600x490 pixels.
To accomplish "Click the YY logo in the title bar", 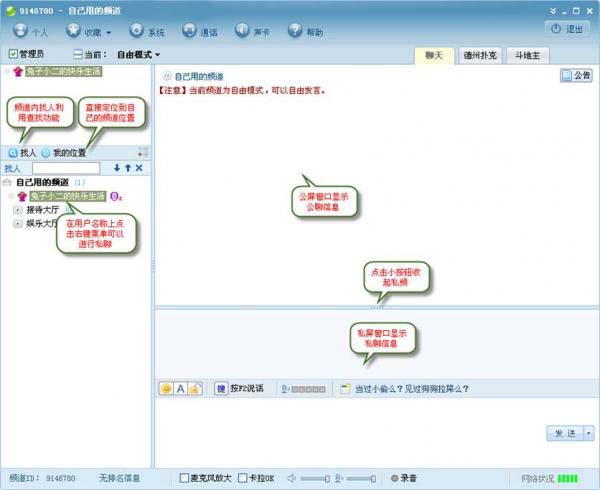I will (11, 11).
